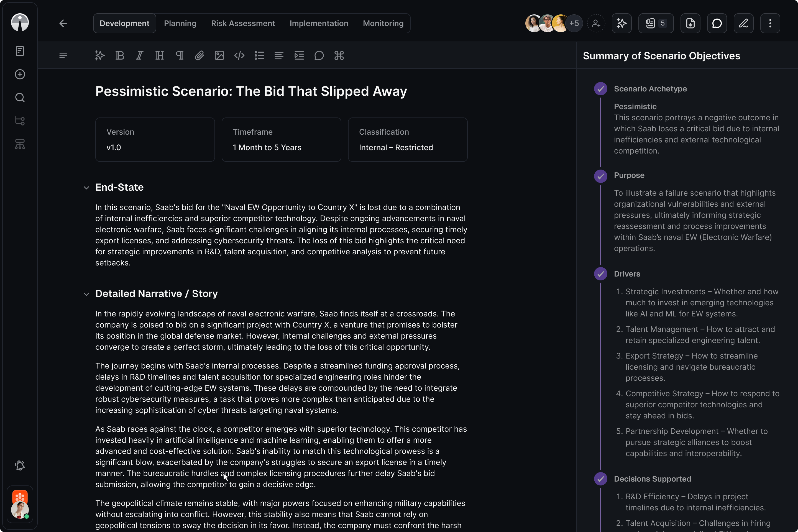
Task: Click the download document icon
Action: (690, 23)
